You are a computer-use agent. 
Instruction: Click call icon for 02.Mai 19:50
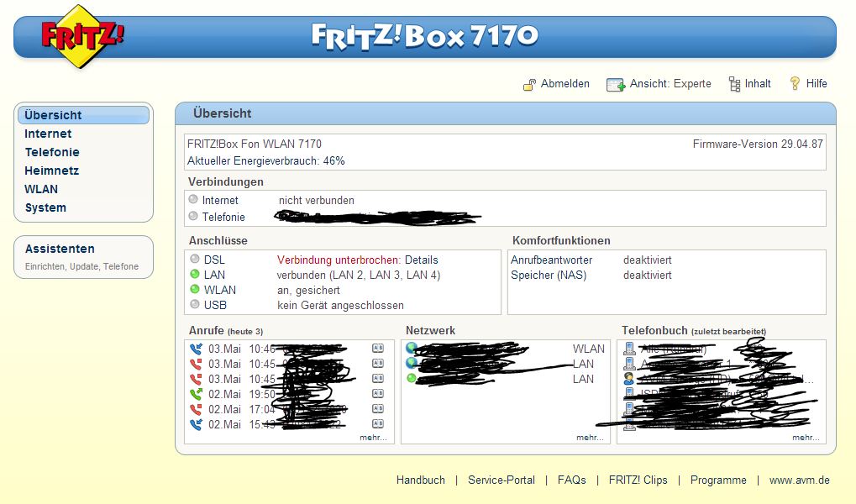[x=196, y=394]
